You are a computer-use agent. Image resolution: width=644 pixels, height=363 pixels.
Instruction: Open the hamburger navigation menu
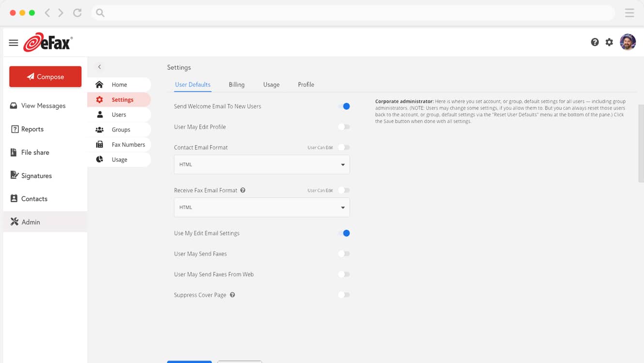[x=13, y=42]
